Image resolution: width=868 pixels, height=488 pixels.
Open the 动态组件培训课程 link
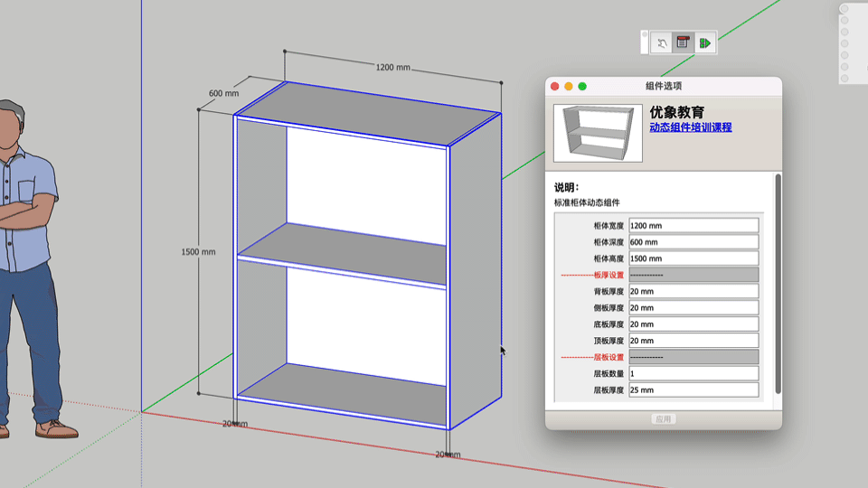point(690,127)
